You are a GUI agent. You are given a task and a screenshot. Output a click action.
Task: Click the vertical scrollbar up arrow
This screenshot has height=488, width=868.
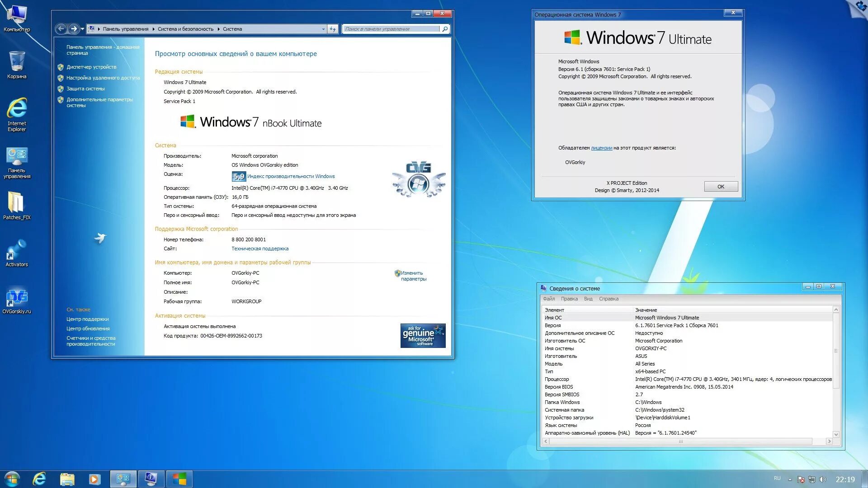tap(836, 310)
